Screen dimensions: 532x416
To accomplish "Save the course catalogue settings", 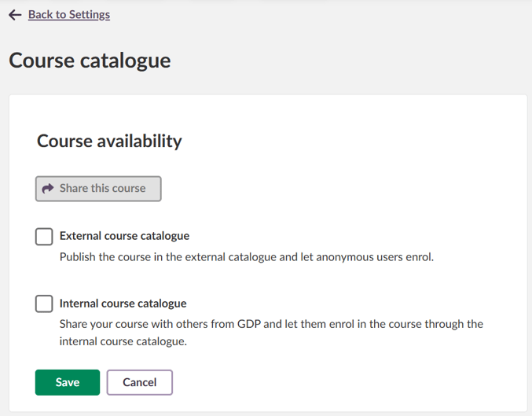I will (x=68, y=382).
